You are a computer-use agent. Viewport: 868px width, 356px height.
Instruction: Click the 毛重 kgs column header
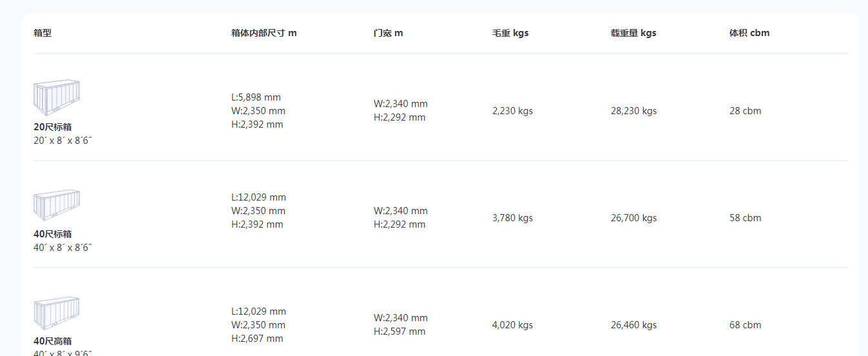(510, 33)
